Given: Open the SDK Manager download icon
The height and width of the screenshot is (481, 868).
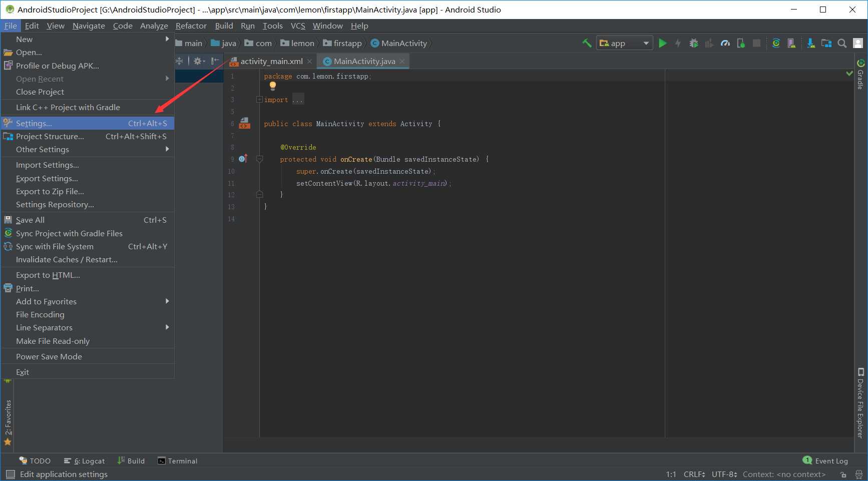Looking at the screenshot, I should tap(811, 43).
